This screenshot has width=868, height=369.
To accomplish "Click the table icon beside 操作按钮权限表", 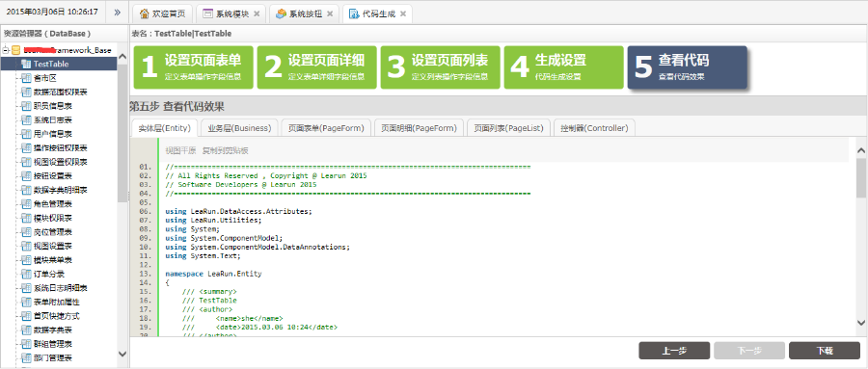I will tap(25, 147).
